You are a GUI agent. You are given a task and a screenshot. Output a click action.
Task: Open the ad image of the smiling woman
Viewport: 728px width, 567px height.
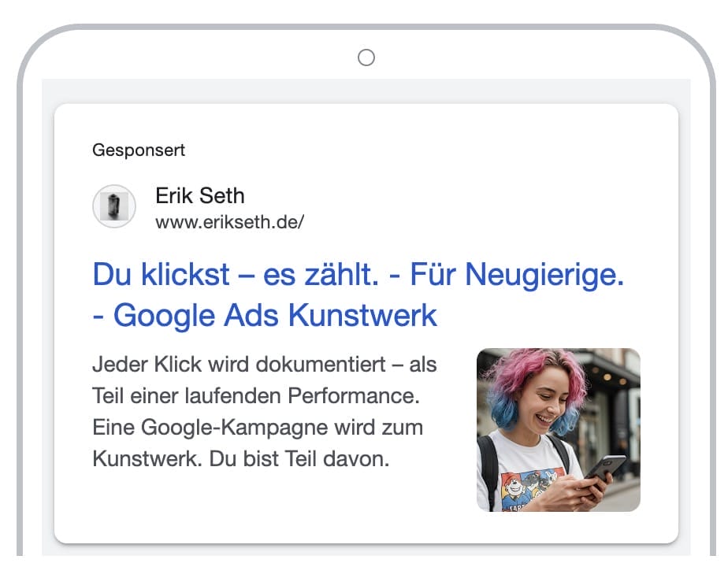click(558, 429)
